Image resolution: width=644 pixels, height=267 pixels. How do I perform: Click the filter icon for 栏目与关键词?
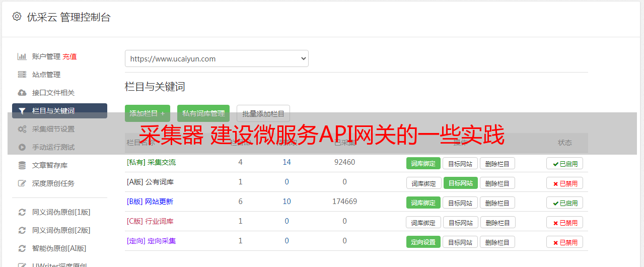point(22,111)
